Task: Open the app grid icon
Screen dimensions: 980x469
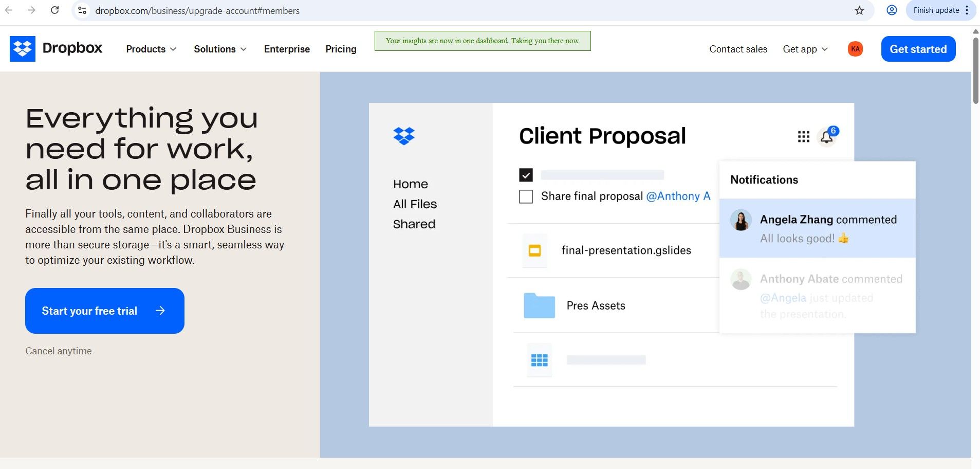Action: [x=803, y=136]
